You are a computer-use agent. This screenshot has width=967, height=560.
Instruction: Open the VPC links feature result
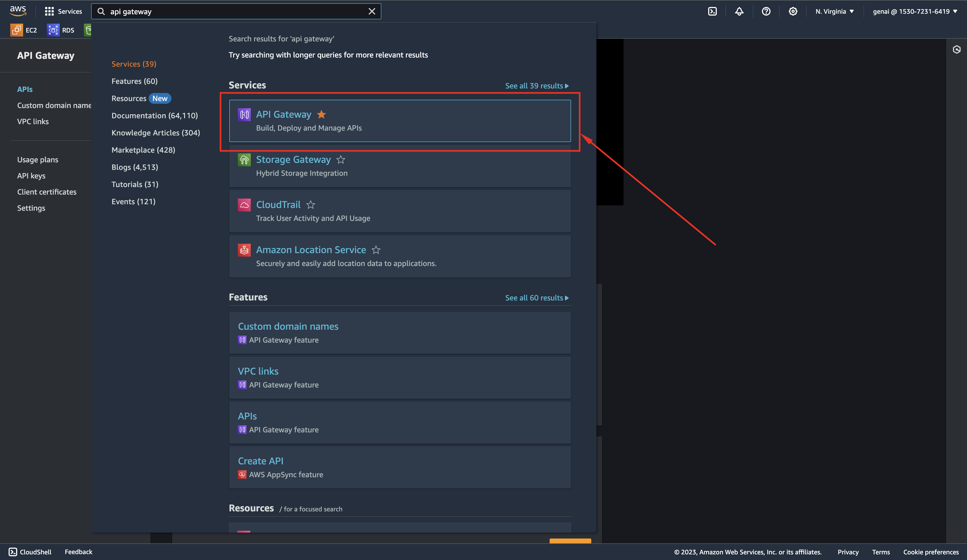400,378
